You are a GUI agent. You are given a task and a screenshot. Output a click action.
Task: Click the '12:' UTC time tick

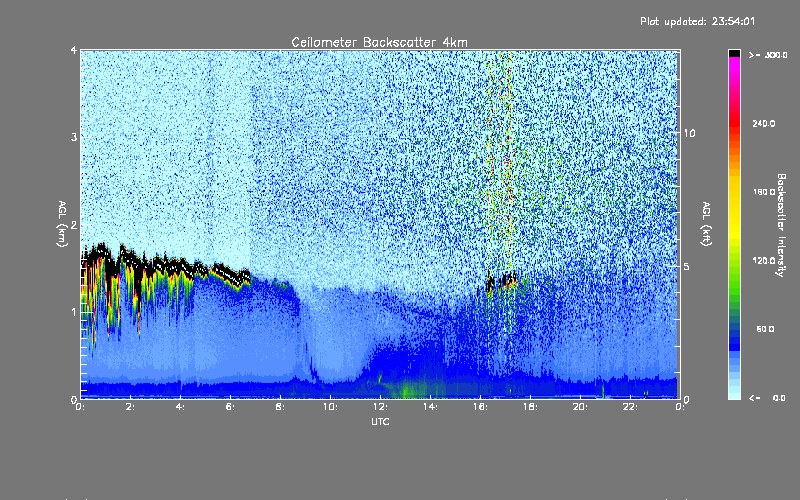(381, 407)
